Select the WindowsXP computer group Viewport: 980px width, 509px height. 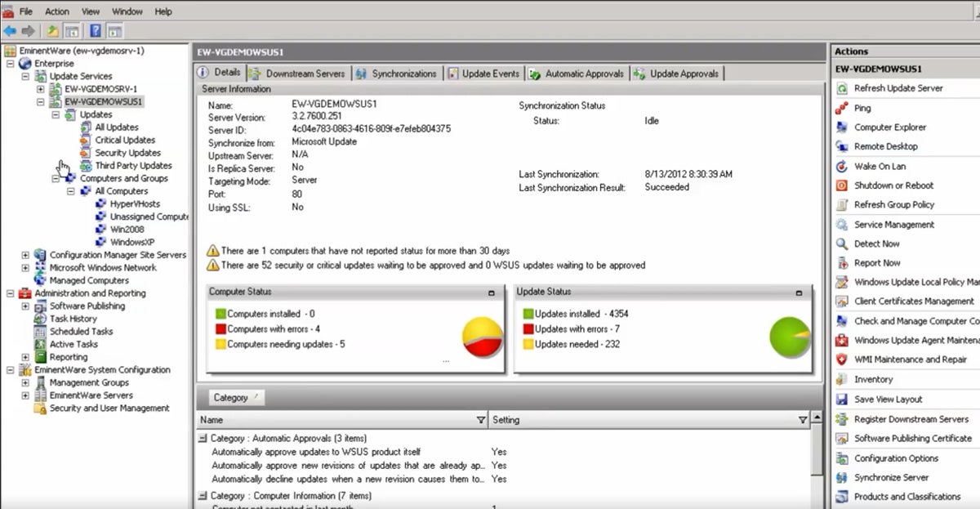(x=132, y=242)
